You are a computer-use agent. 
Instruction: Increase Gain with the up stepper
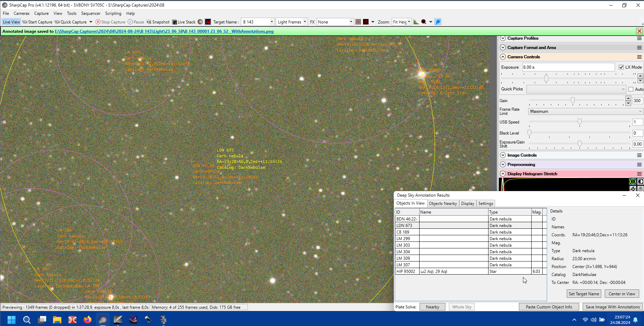[x=628, y=99]
